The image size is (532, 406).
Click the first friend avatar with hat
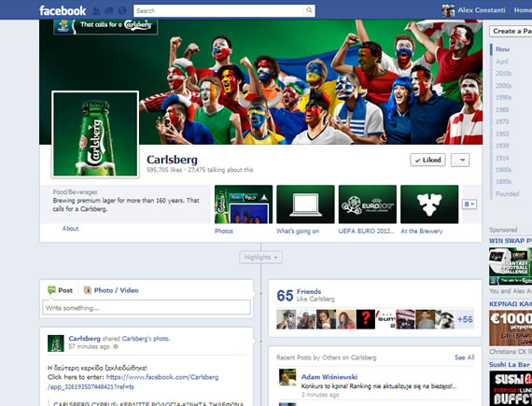286,319
